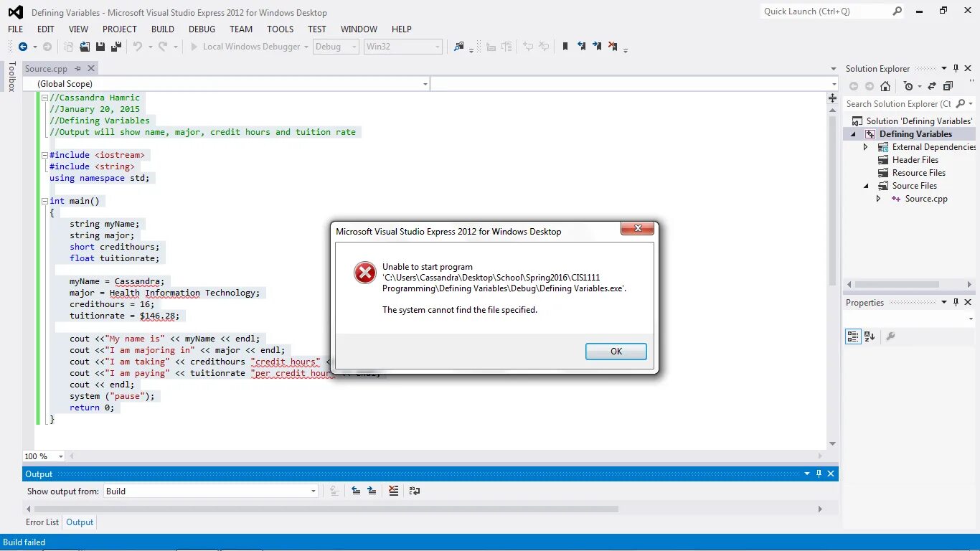This screenshot has width=980, height=551.
Task: Pin the Solution Explorer panel
Action: coord(956,69)
